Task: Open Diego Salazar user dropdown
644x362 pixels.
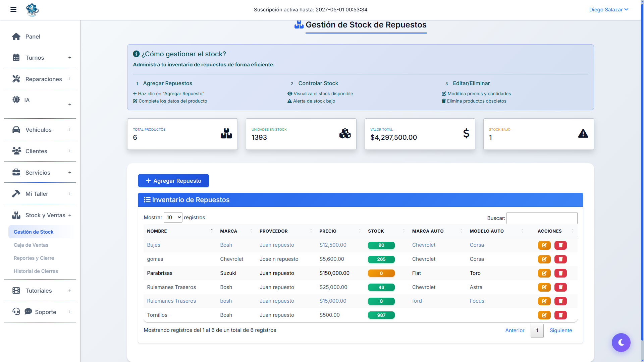Action: [608, 10]
